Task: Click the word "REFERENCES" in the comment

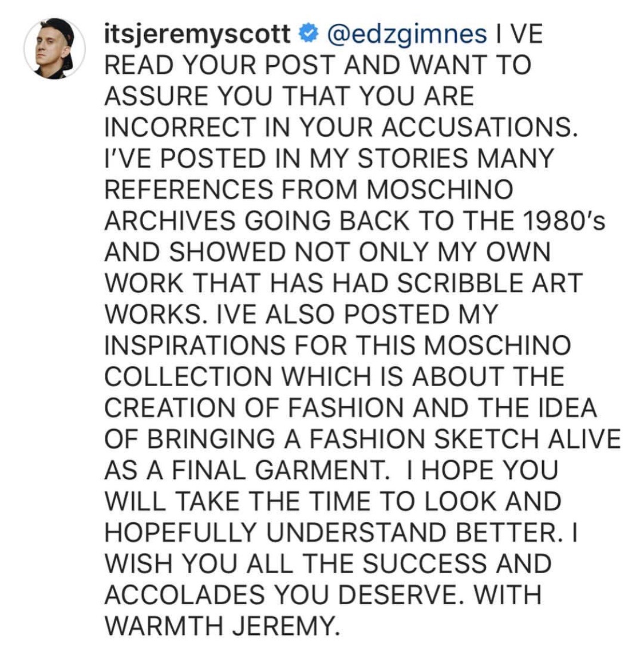Action: [x=189, y=190]
